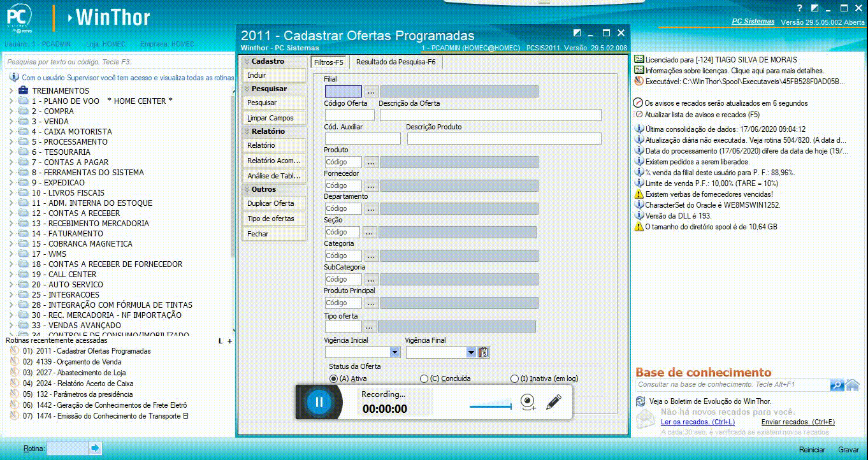Open recent routine 2027 - Abastecimento de Loja

point(81,373)
